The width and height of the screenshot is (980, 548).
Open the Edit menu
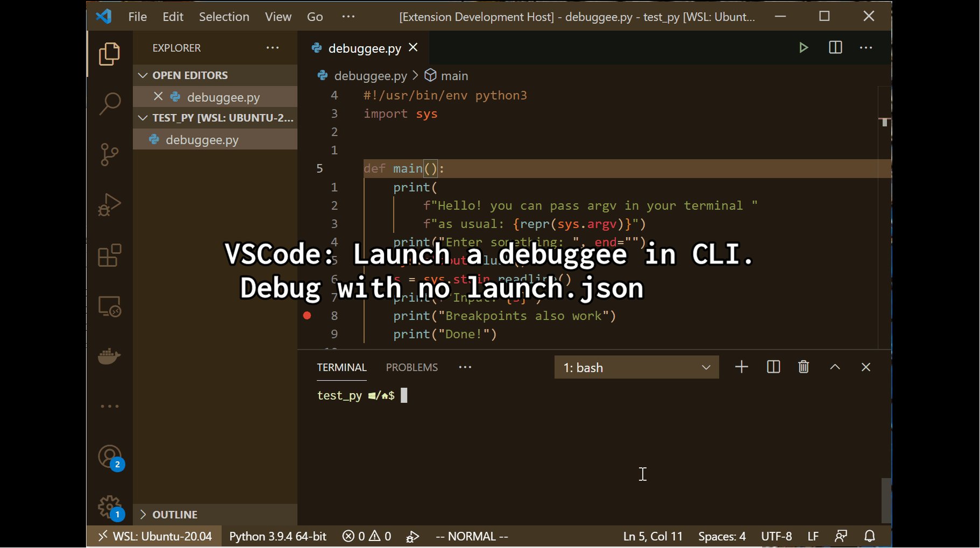173,17
